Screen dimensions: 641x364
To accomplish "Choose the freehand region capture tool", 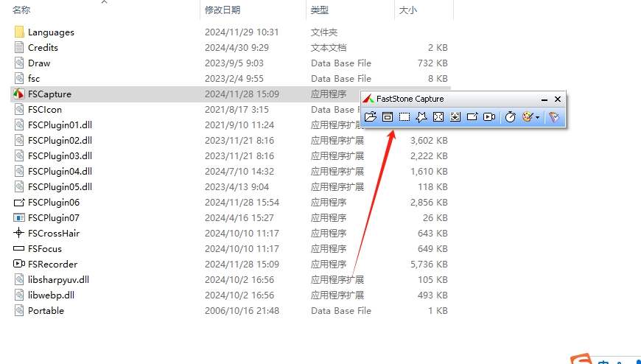I will click(x=421, y=117).
